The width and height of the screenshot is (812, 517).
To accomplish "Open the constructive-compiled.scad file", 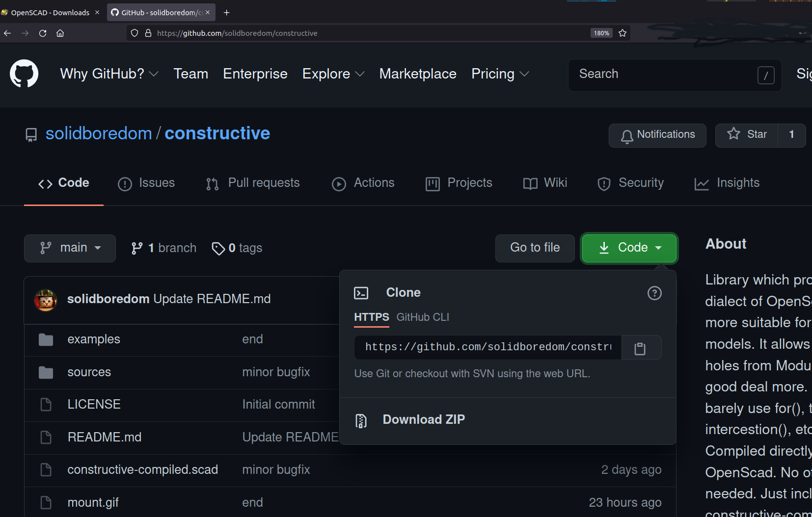I will (x=142, y=470).
